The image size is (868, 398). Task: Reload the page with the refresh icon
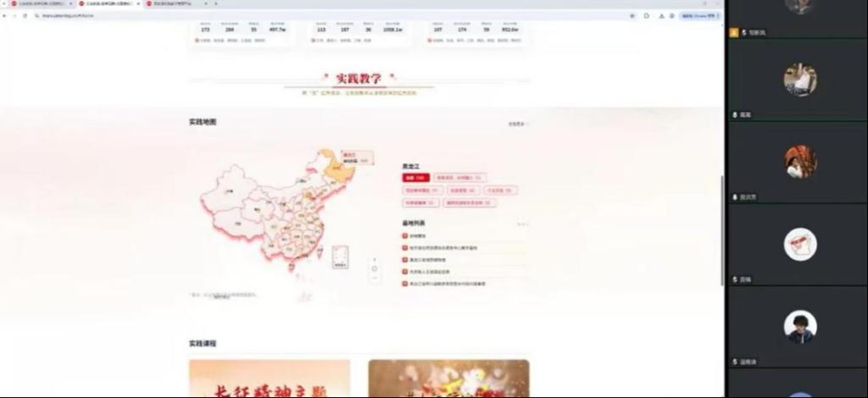tap(25, 15)
